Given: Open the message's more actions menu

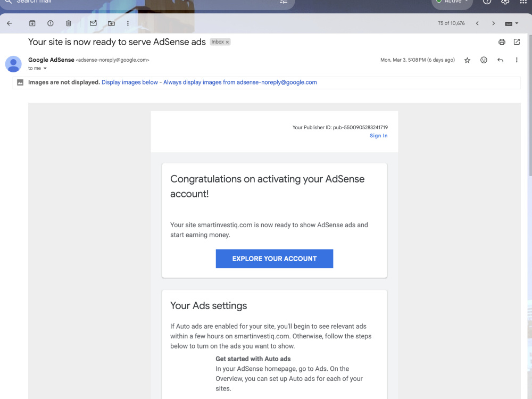Looking at the screenshot, I should click(x=517, y=60).
